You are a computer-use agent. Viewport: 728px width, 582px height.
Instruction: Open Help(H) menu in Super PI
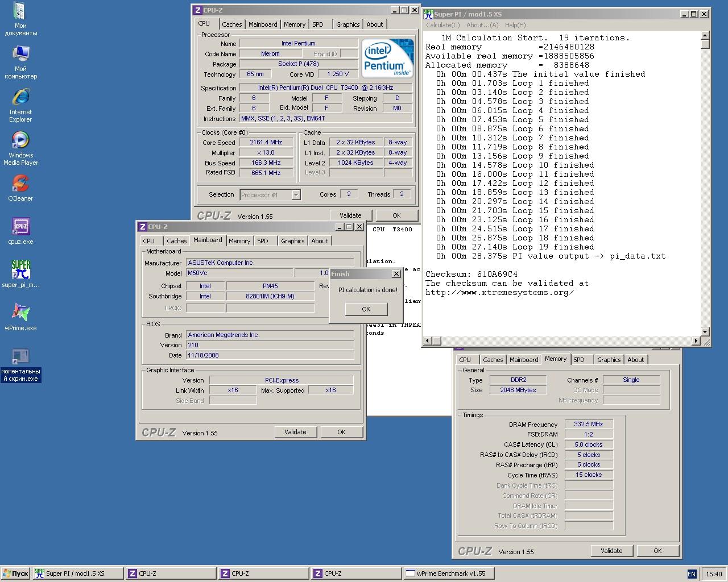pos(515,25)
